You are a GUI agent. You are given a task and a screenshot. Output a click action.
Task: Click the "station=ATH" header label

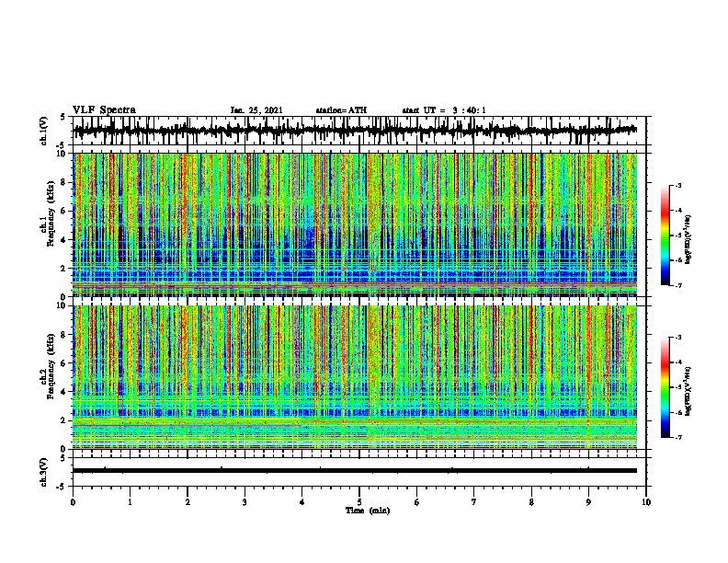(x=341, y=110)
